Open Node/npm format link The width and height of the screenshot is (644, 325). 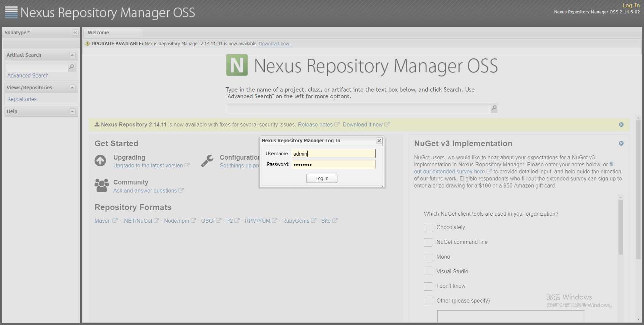pyautogui.click(x=176, y=221)
